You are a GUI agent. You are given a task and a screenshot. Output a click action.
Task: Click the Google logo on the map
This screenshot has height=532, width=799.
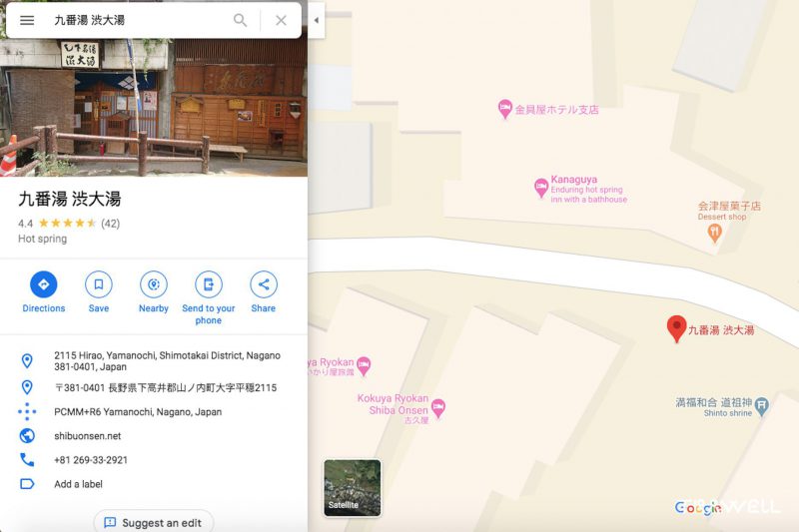[698, 508]
